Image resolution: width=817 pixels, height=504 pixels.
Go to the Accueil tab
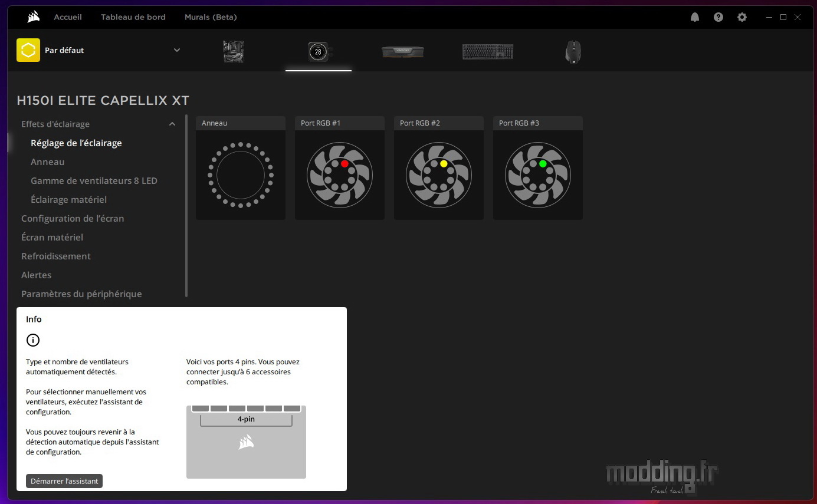click(x=68, y=17)
